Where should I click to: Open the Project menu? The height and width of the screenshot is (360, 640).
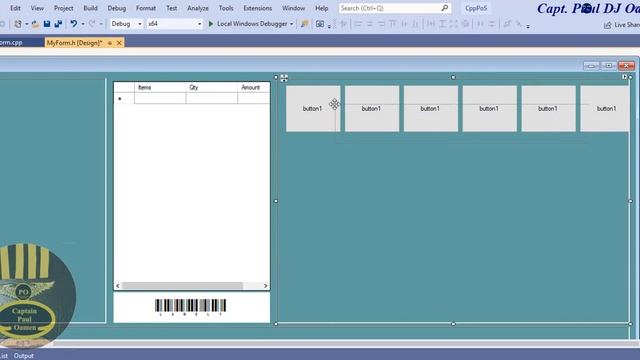click(64, 8)
